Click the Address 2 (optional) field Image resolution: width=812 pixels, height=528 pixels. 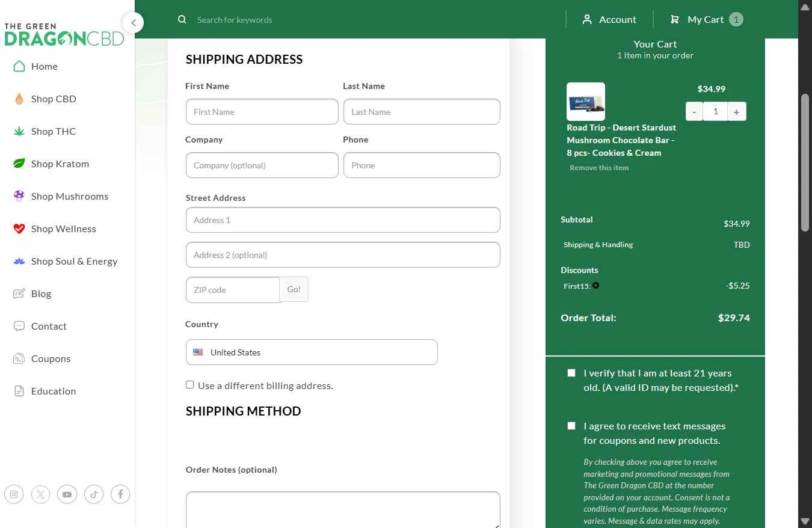point(343,255)
